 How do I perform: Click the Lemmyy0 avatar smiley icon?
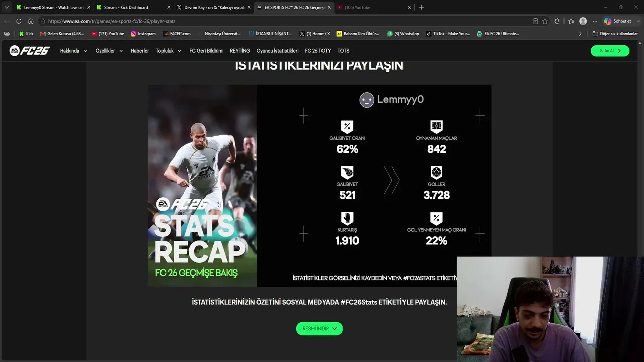tap(367, 100)
